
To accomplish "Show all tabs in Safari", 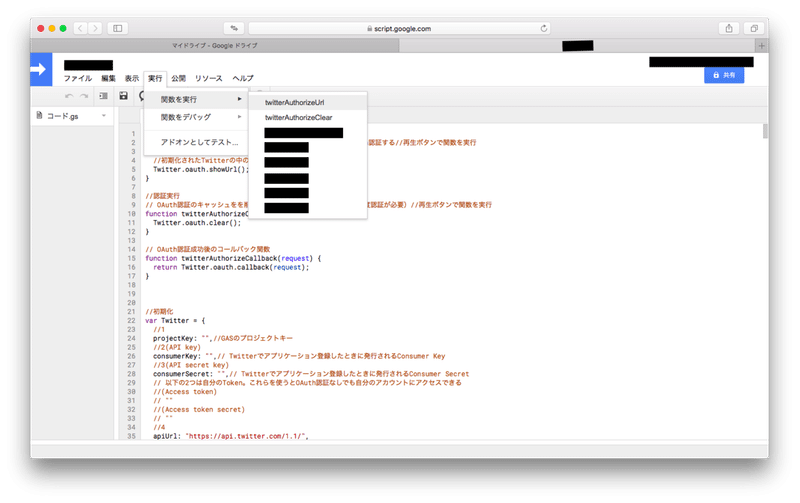I will click(754, 29).
